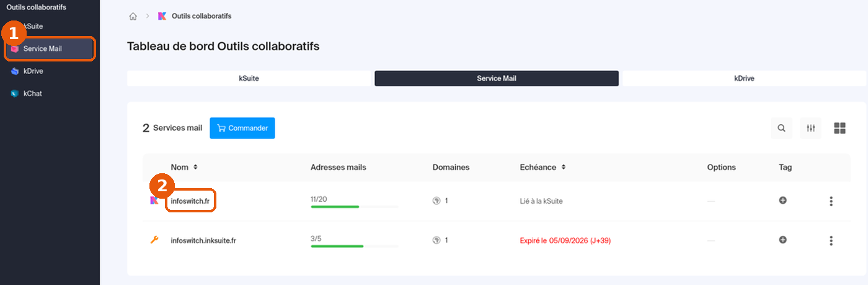
Task: Click the 2 Services mail count text
Action: (172, 128)
